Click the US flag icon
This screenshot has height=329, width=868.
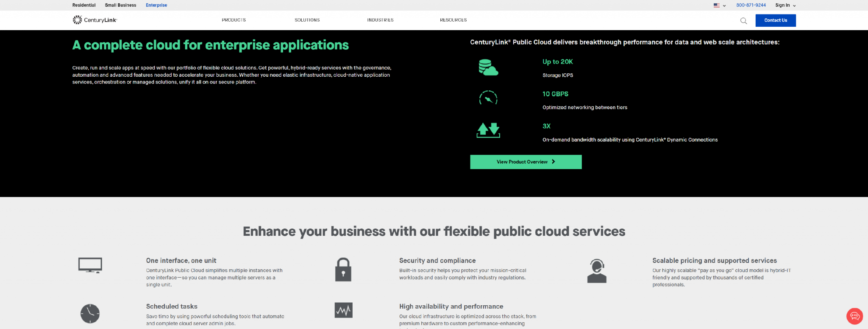pos(717,6)
